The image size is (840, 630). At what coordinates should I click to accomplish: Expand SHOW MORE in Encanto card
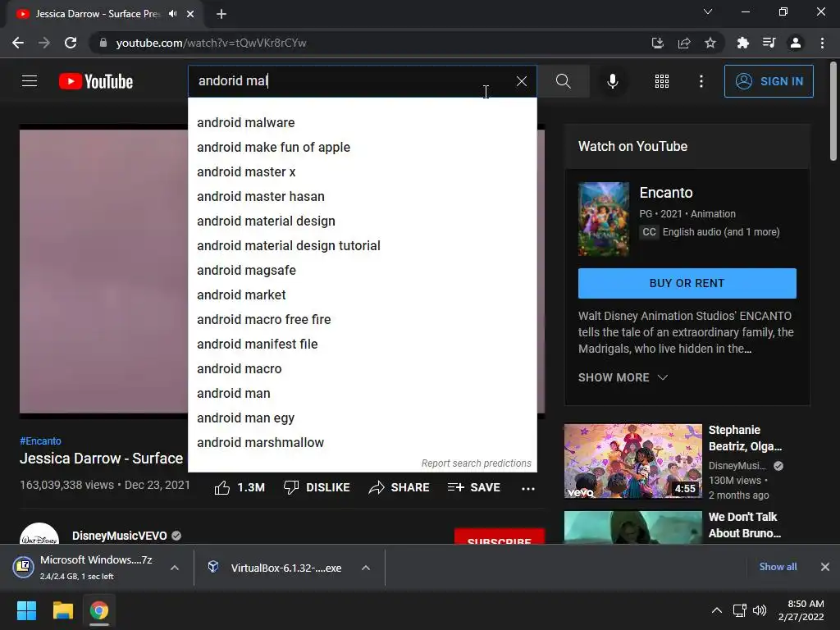(x=623, y=377)
